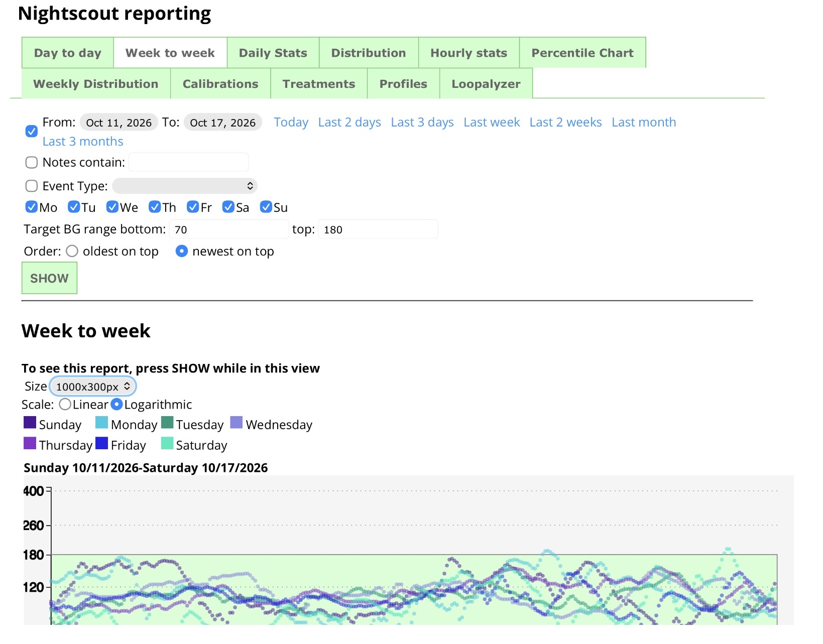Toggle the We weekday checkbox

tap(112, 207)
